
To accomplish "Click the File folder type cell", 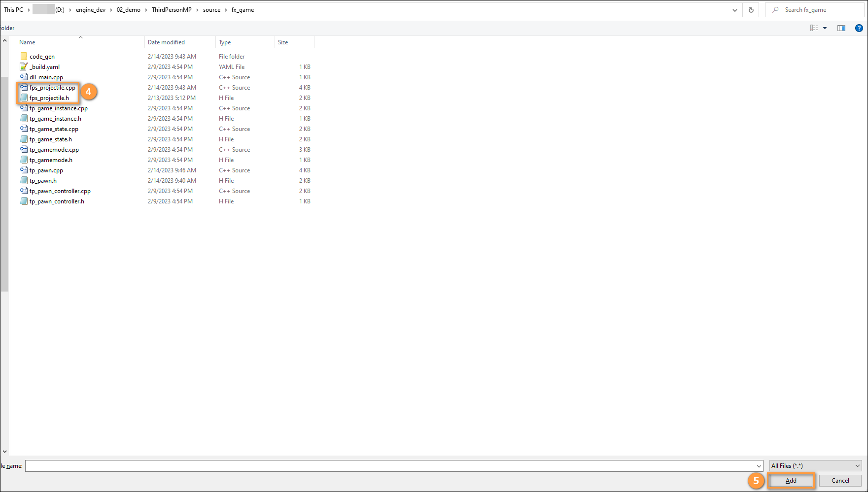I will (x=232, y=57).
